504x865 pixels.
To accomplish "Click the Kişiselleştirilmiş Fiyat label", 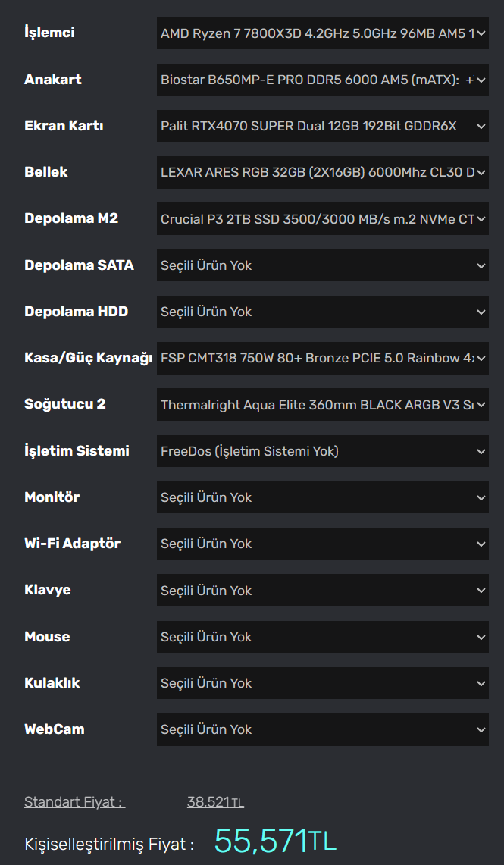I will 109,844.
